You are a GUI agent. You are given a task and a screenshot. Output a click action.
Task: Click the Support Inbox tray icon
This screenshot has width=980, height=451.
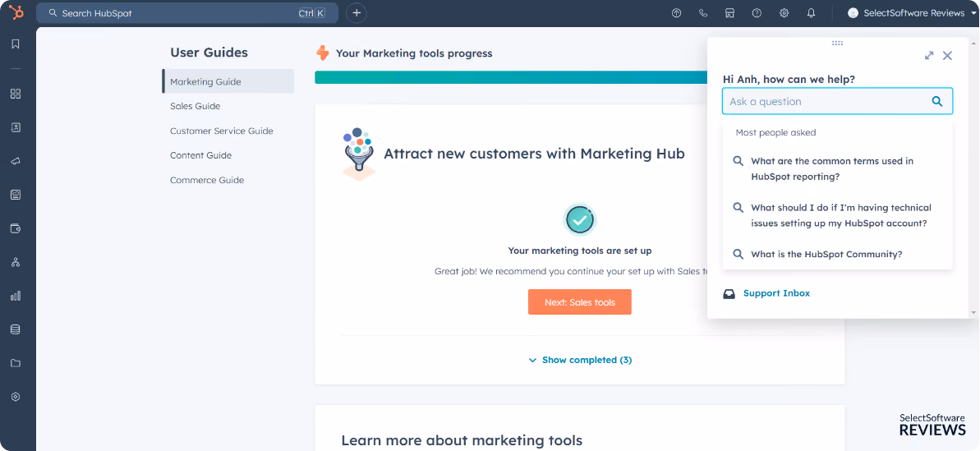[729, 293]
